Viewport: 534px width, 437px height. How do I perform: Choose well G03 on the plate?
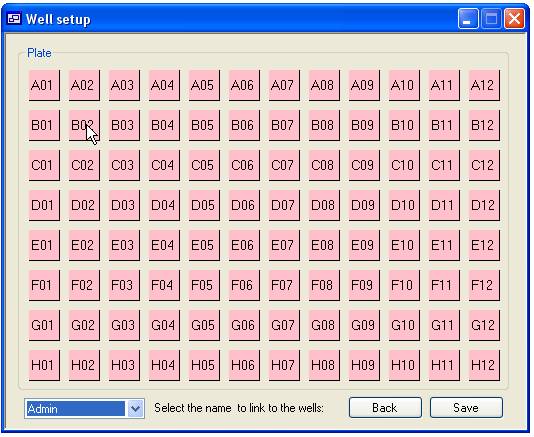tap(124, 325)
